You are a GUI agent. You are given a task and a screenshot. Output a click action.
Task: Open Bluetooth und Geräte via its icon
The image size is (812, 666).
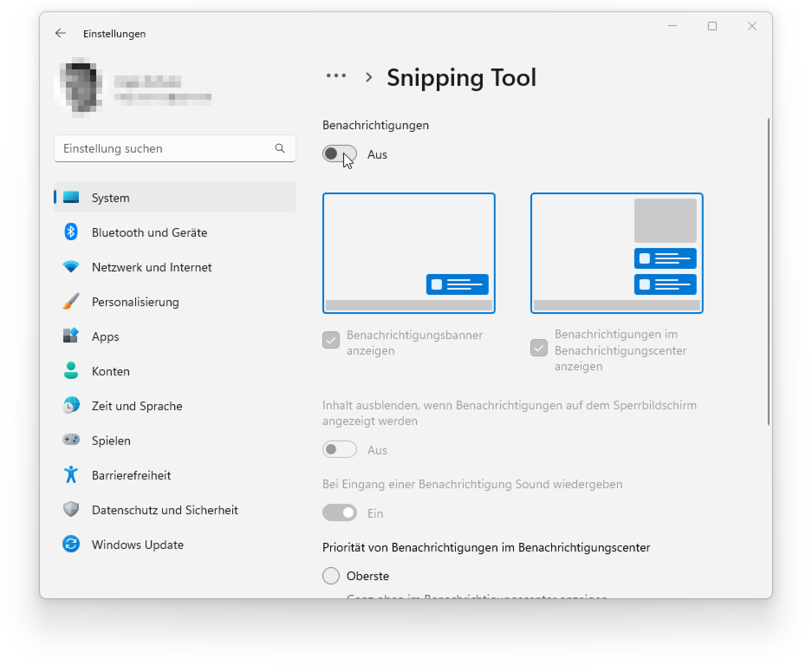(71, 232)
